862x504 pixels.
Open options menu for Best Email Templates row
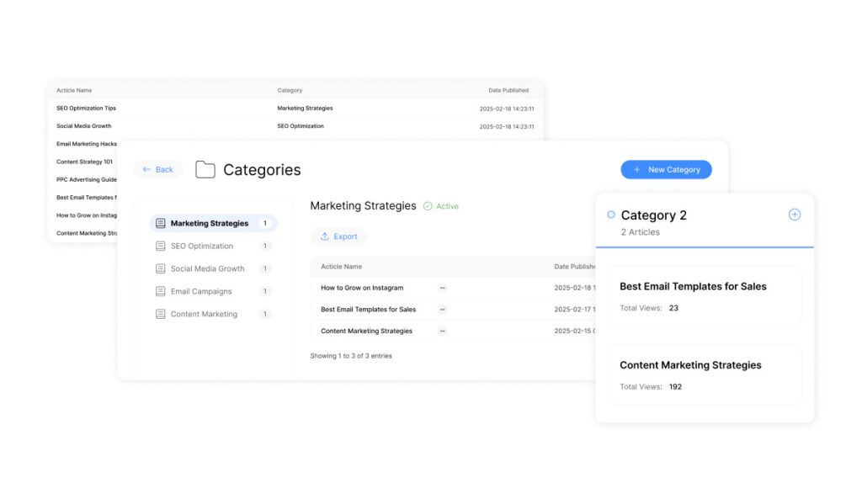443,310
